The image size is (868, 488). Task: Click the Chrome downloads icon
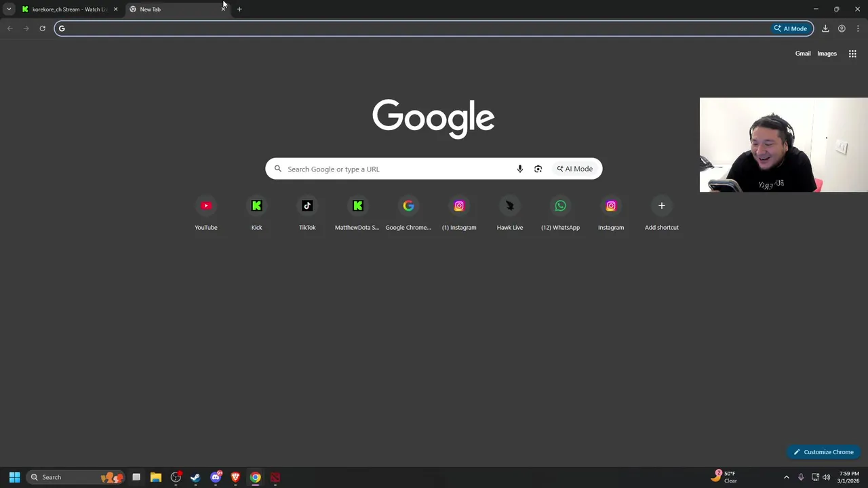pyautogui.click(x=825, y=28)
